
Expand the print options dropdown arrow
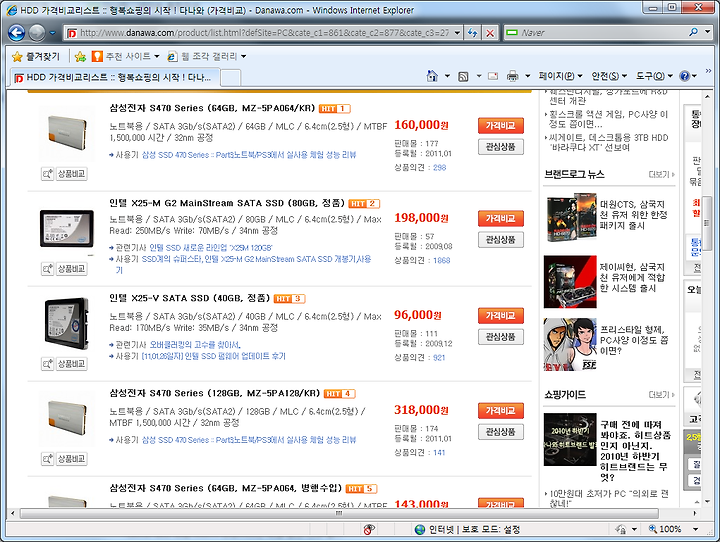(x=527, y=76)
